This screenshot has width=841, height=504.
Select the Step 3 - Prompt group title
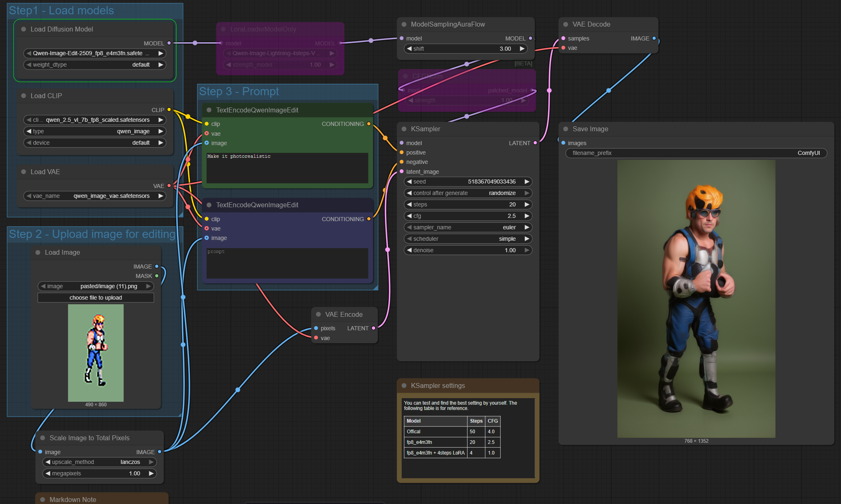(239, 92)
